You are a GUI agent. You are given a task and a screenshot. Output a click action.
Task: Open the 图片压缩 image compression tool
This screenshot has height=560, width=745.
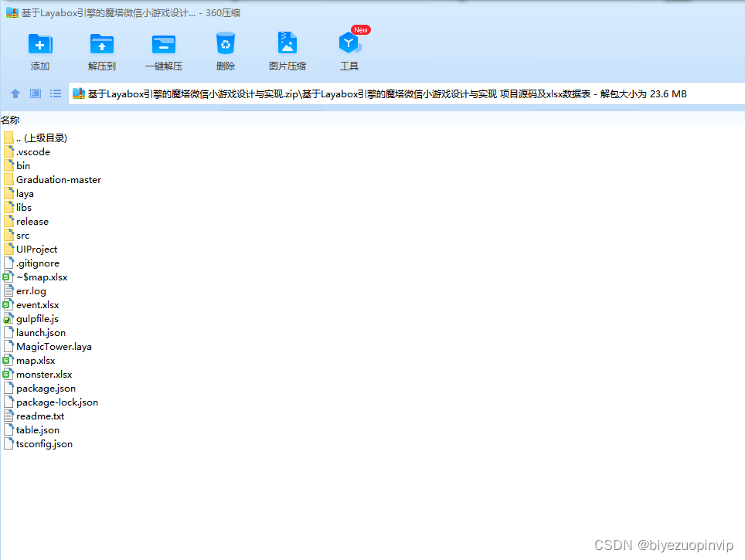click(x=287, y=43)
